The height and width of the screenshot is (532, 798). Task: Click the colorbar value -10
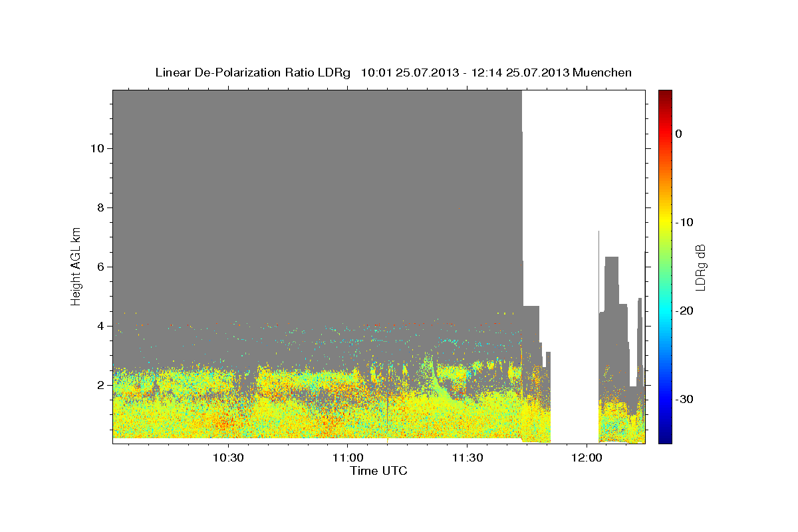[684, 222]
